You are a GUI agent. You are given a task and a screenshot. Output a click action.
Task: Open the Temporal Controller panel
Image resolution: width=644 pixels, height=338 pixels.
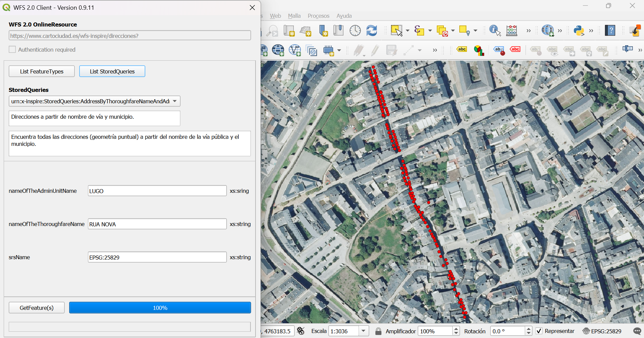tap(355, 30)
